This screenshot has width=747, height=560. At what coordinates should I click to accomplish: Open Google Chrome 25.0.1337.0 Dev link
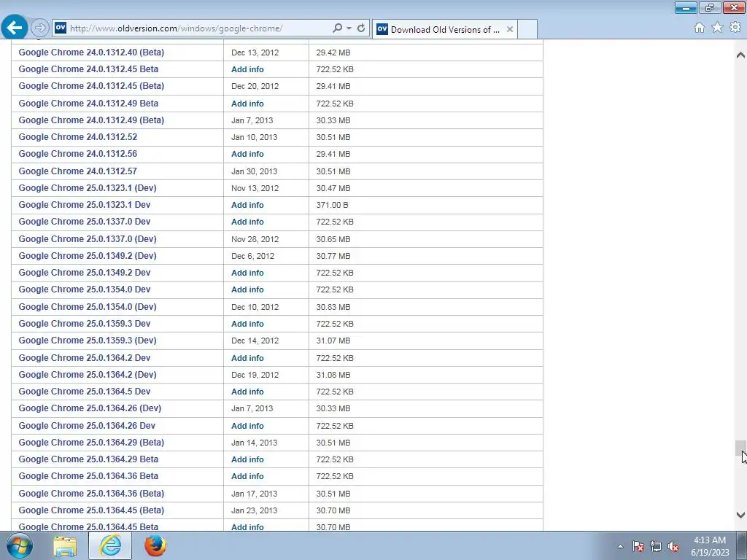pyautogui.click(x=85, y=222)
